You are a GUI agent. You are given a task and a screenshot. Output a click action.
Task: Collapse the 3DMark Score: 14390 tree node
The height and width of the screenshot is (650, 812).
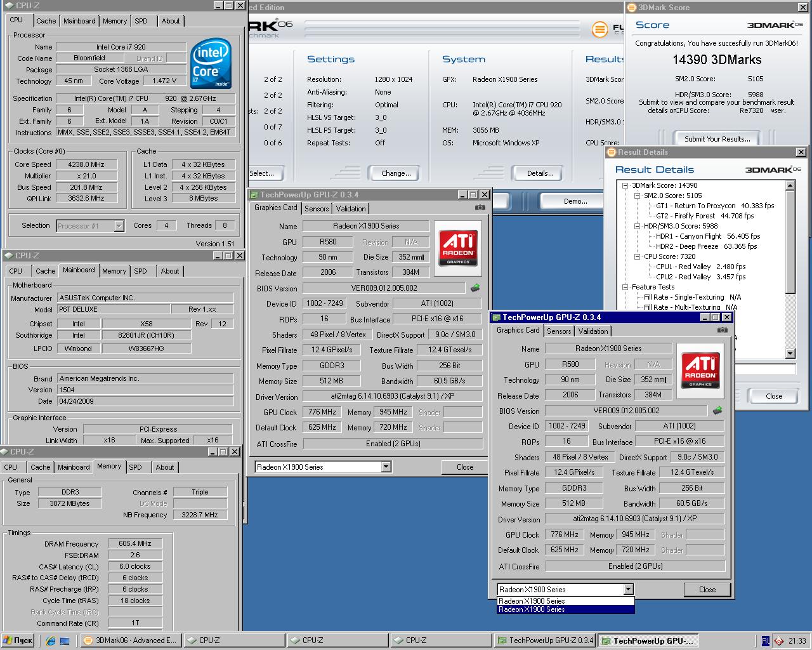[x=625, y=185]
